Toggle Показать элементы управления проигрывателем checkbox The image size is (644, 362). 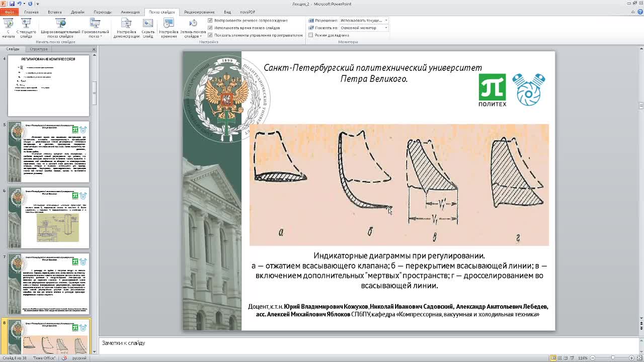point(210,35)
